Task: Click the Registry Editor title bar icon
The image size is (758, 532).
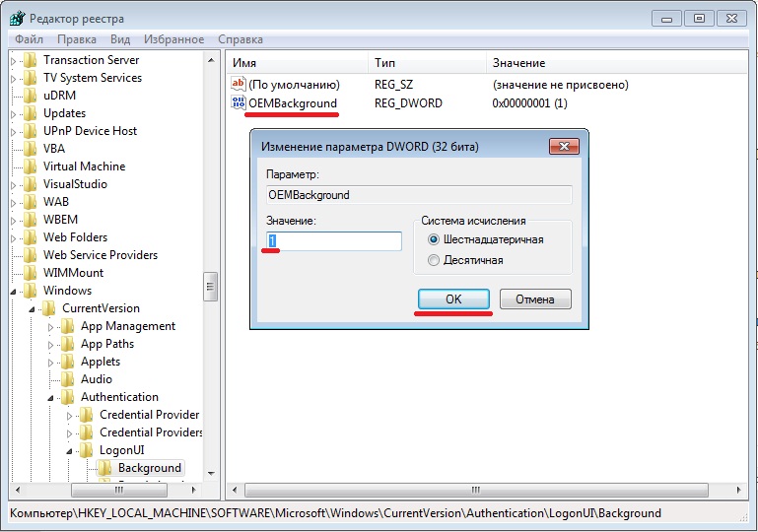Action: 18,19
